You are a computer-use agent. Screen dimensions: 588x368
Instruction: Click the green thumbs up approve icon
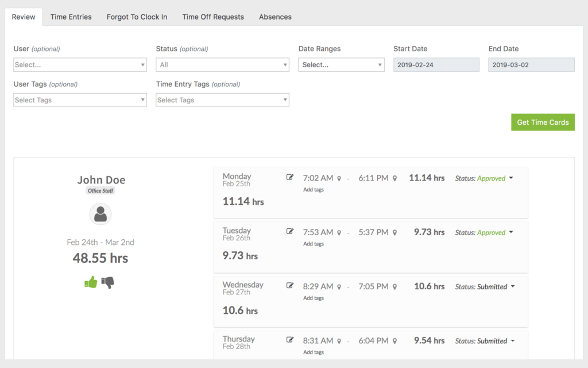[x=91, y=282]
